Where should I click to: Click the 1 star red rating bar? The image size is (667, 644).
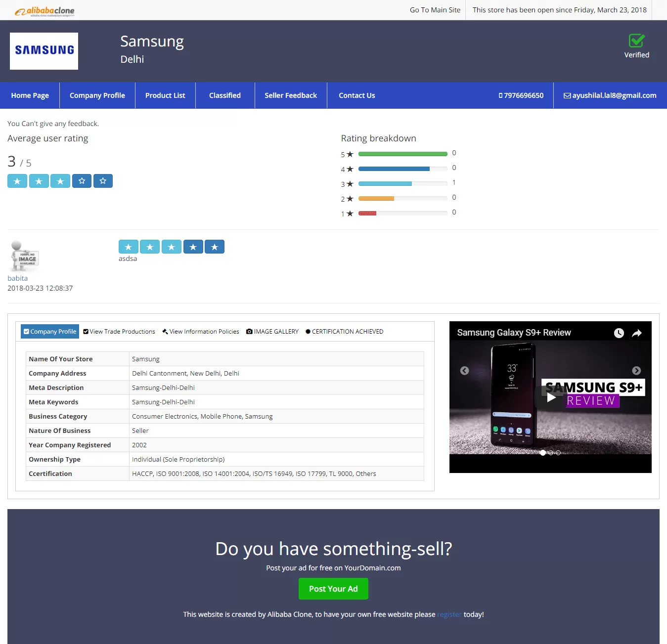pos(367,214)
